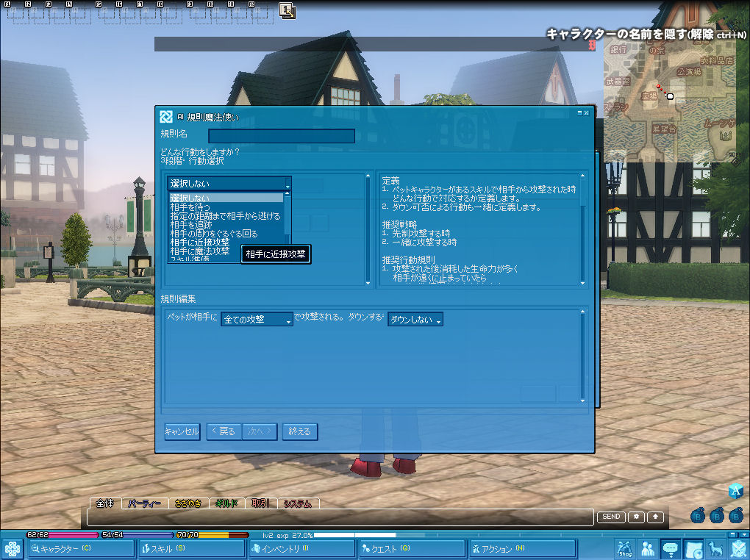Click the speech bubble chat icon
The height and width of the screenshot is (560, 750).
click(671, 548)
